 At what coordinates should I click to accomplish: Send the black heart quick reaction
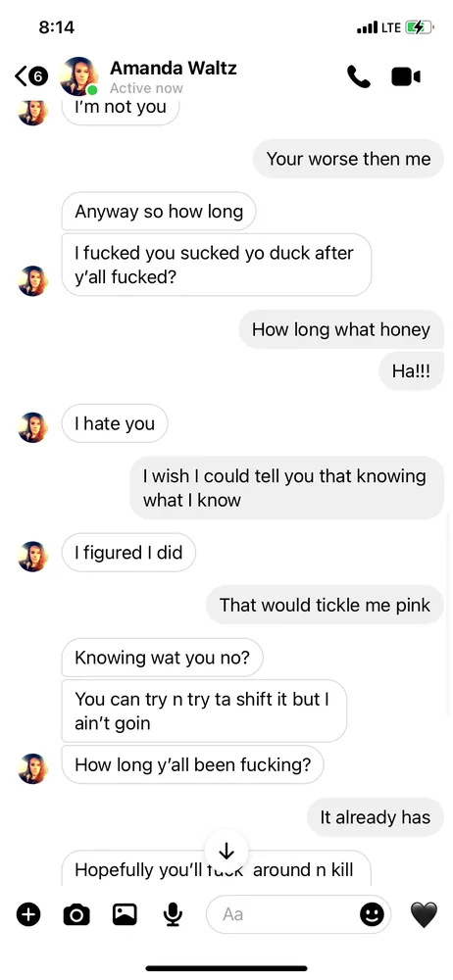[424, 915]
